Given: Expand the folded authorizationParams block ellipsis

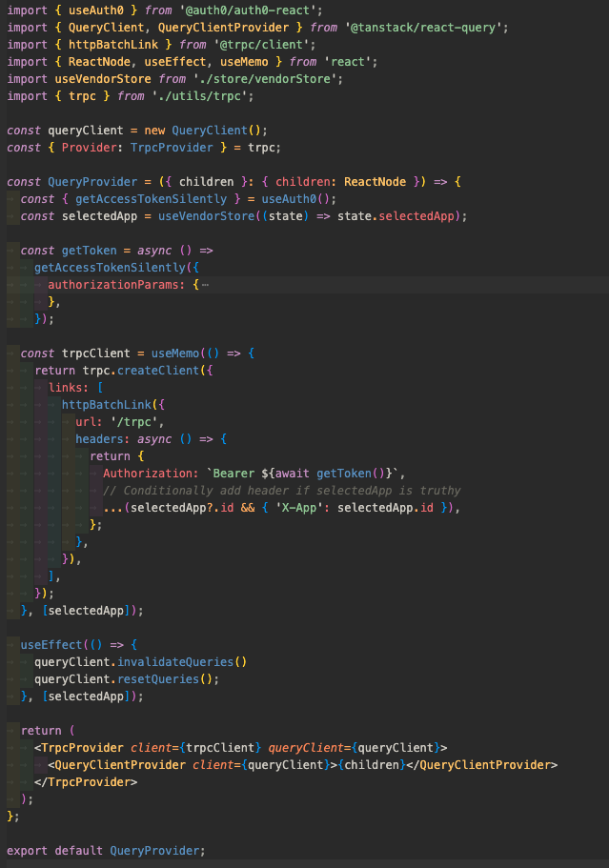Looking at the screenshot, I should click(x=206, y=285).
